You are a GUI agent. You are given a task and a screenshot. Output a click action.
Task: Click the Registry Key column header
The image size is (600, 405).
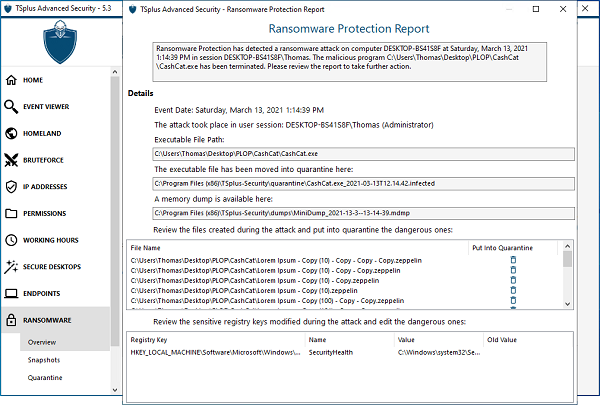pos(216,340)
